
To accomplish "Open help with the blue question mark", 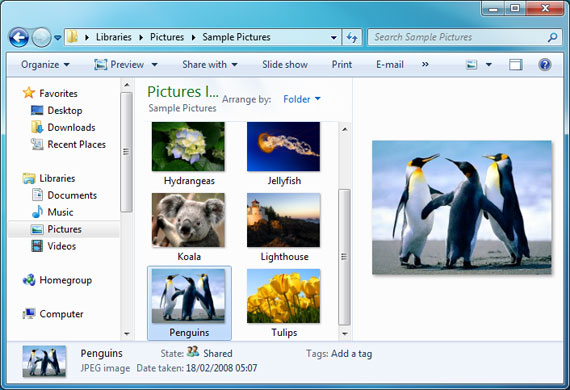I will point(545,65).
